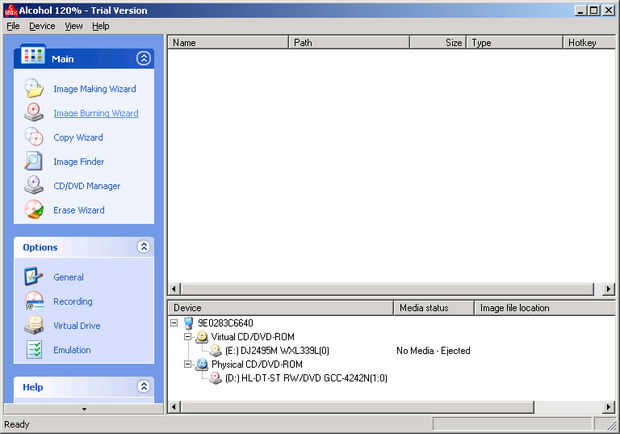Collapse the Options panel section

coord(144,247)
